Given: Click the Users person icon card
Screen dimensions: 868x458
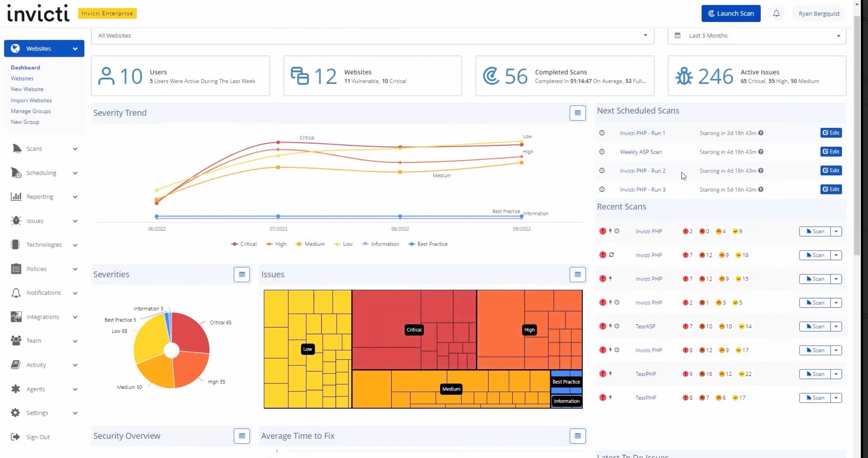Looking at the screenshot, I should (x=106, y=76).
